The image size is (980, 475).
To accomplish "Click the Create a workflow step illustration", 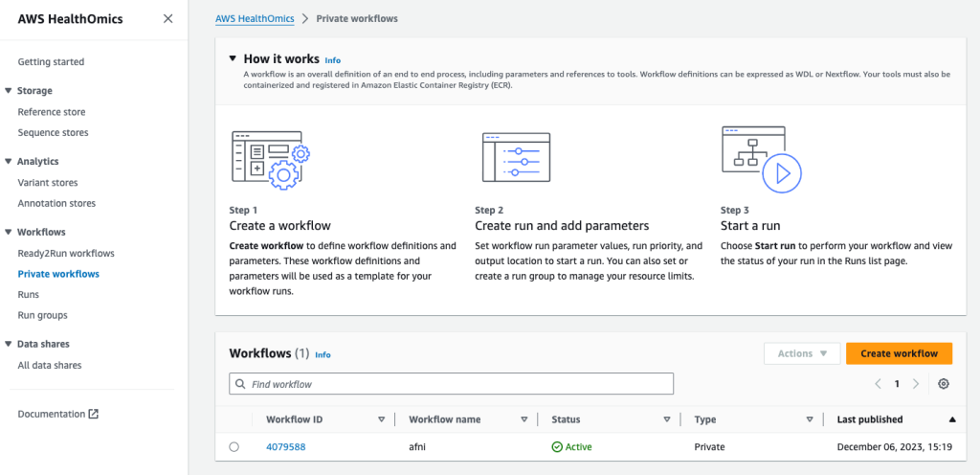I will (271, 160).
